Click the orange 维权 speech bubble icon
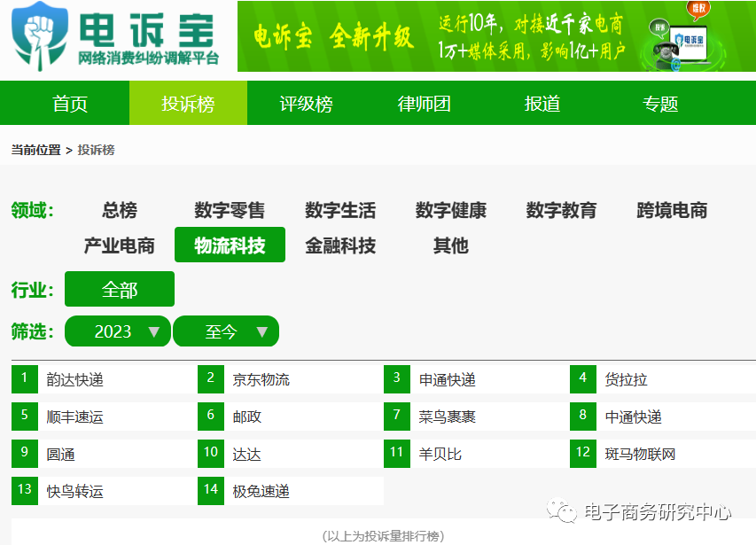This screenshot has width=756, height=545. click(x=698, y=9)
